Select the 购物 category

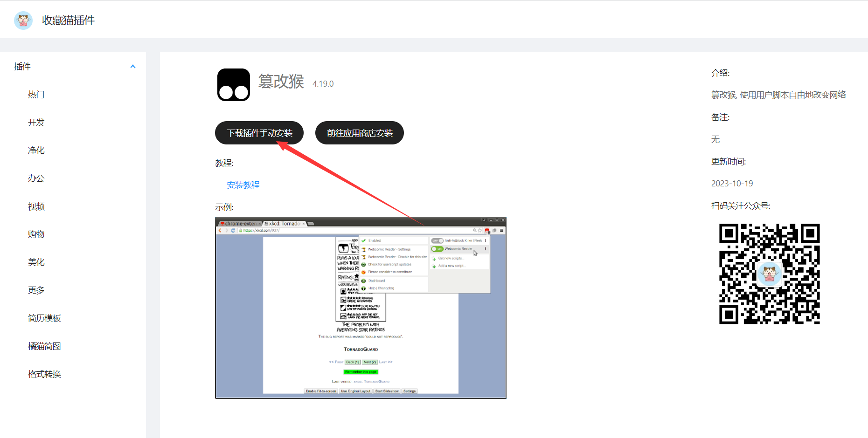click(36, 234)
